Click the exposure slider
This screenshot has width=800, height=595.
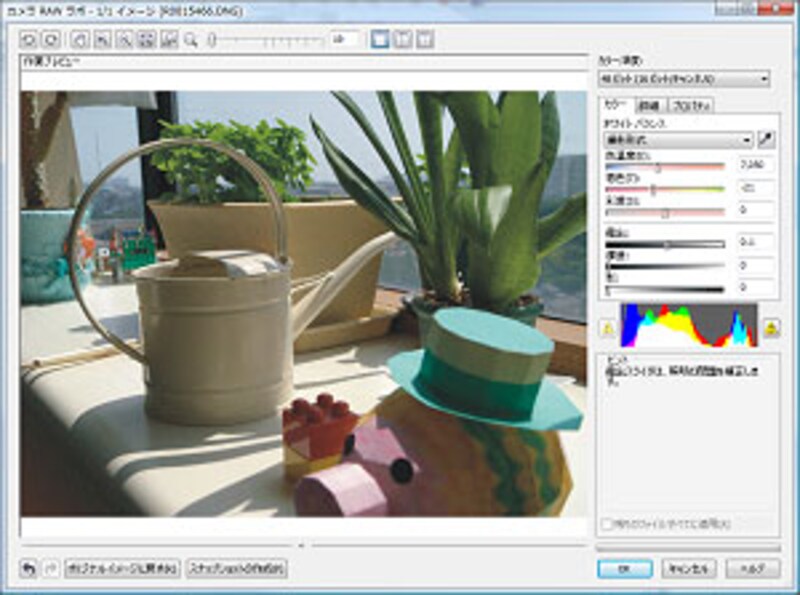(x=665, y=244)
